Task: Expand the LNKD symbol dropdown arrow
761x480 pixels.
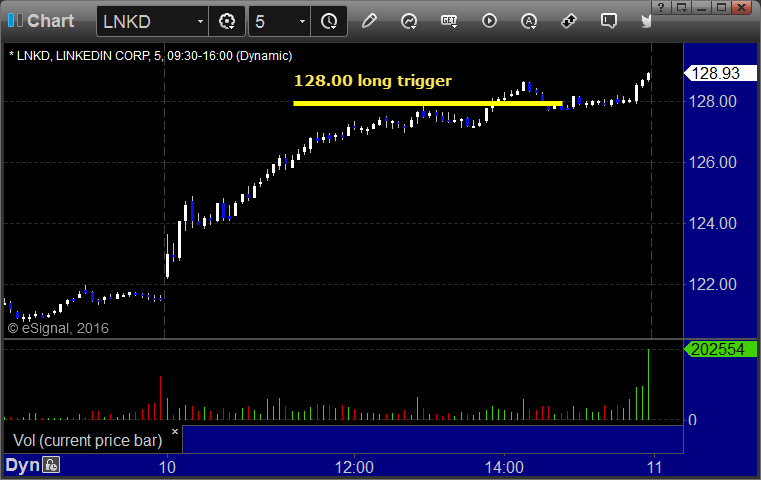Action: (200, 21)
